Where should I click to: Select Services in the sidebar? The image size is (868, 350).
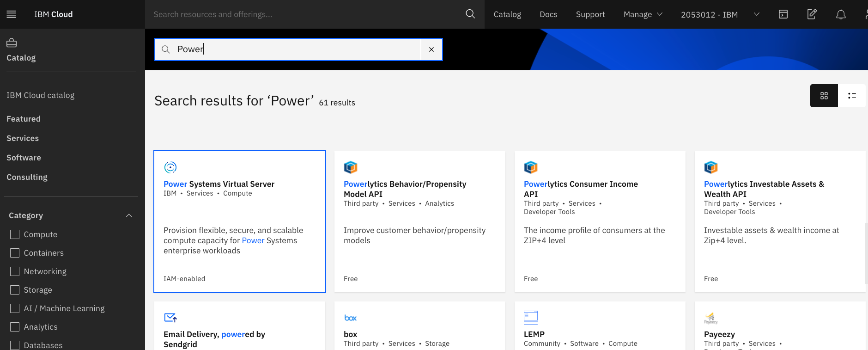(x=23, y=138)
